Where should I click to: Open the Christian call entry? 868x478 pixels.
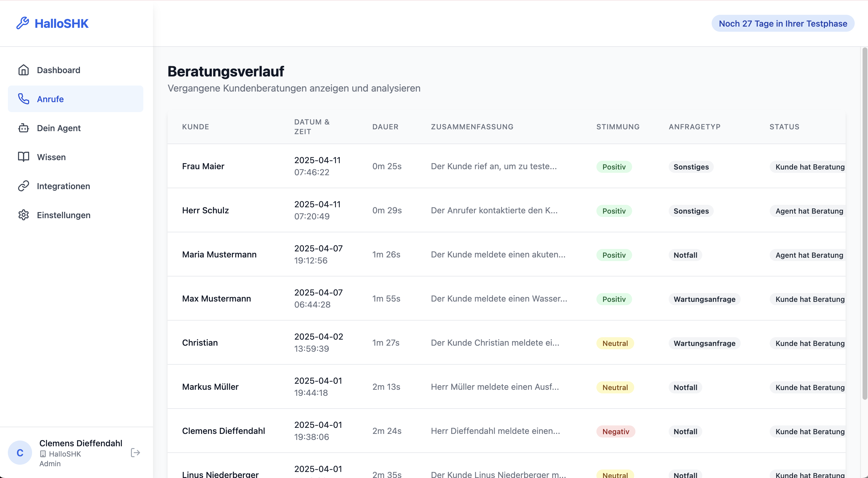tap(507, 342)
